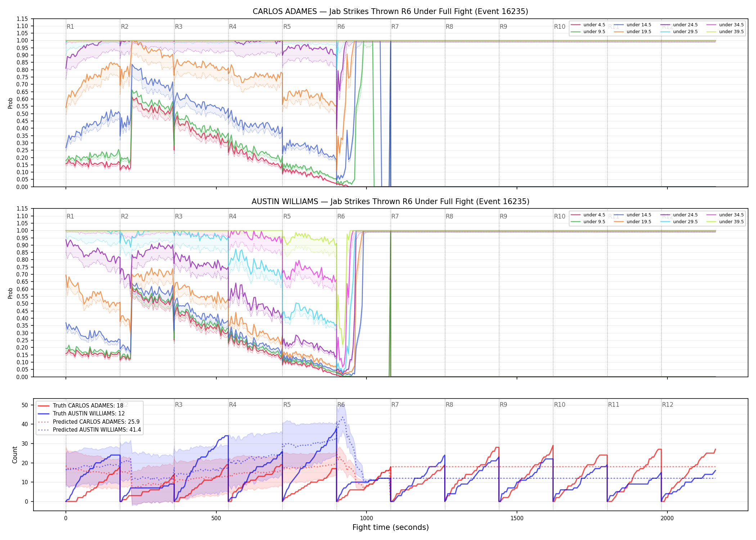This screenshot has height=540, width=756.
Task: Click 'Truth AUSTIN WILLIAMS: 12' legend item
Action: tap(81, 414)
